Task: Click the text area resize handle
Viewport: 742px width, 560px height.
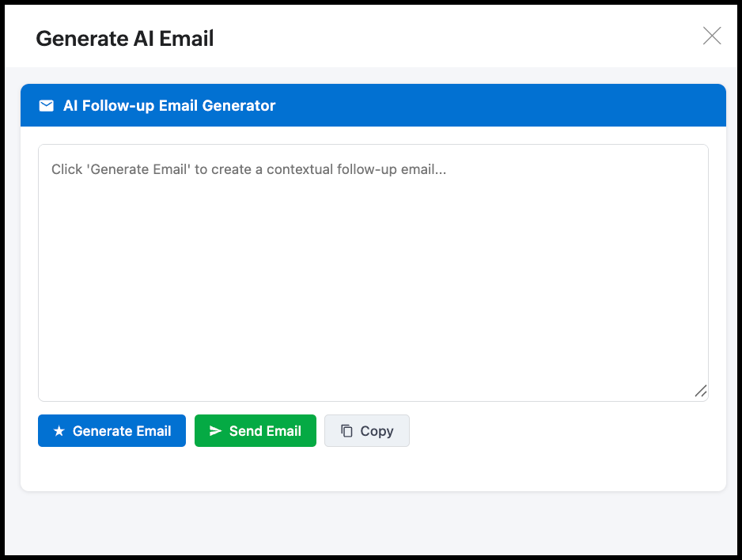Action: pyautogui.click(x=700, y=392)
